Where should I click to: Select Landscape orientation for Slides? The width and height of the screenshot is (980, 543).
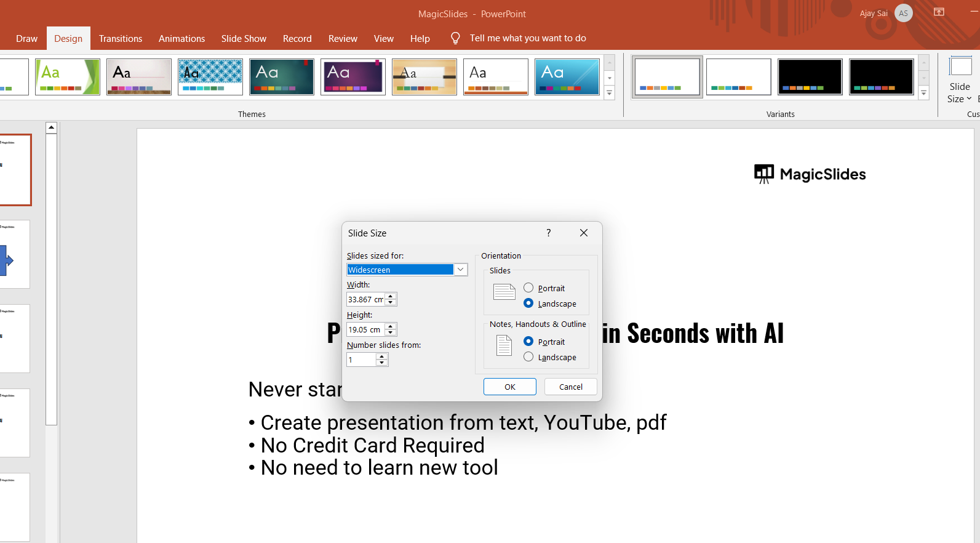(x=528, y=303)
